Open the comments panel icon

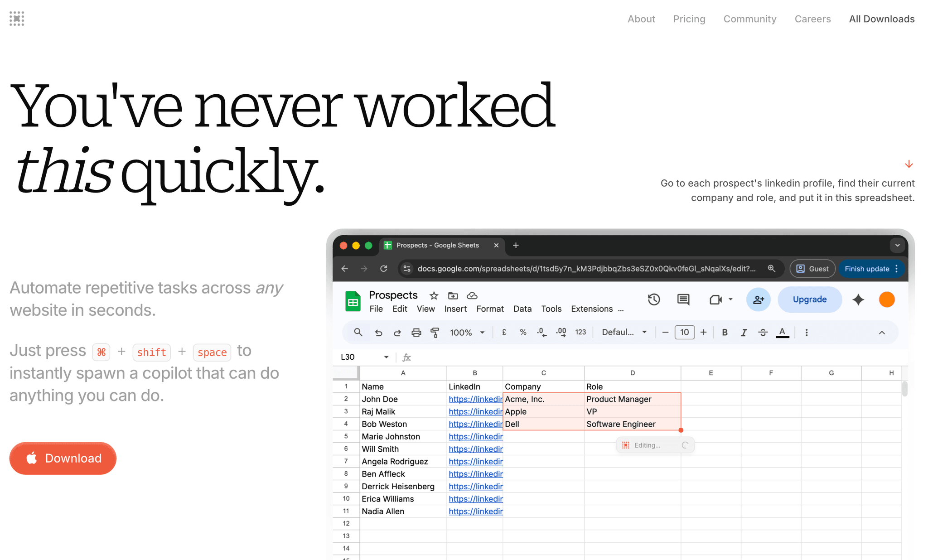pyautogui.click(x=683, y=299)
